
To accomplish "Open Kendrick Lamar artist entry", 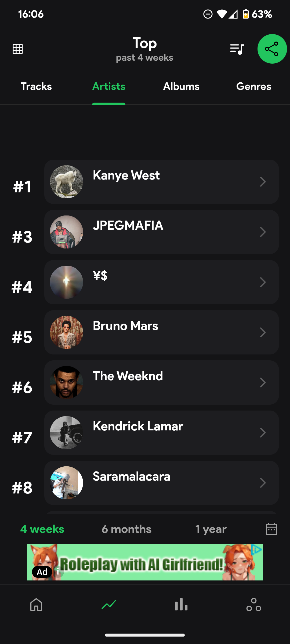I will tap(161, 433).
